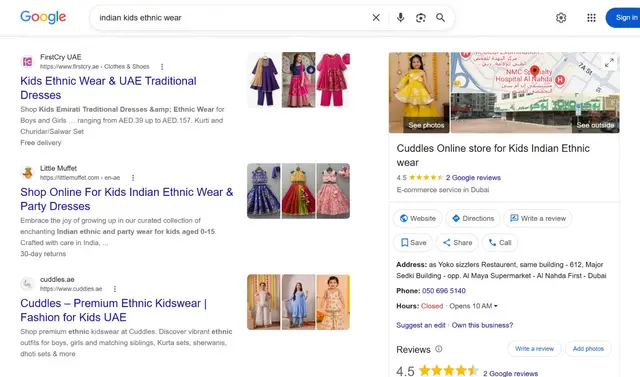This screenshot has height=377, width=640.
Task: Click the red location pin on the map
Action: point(535,71)
